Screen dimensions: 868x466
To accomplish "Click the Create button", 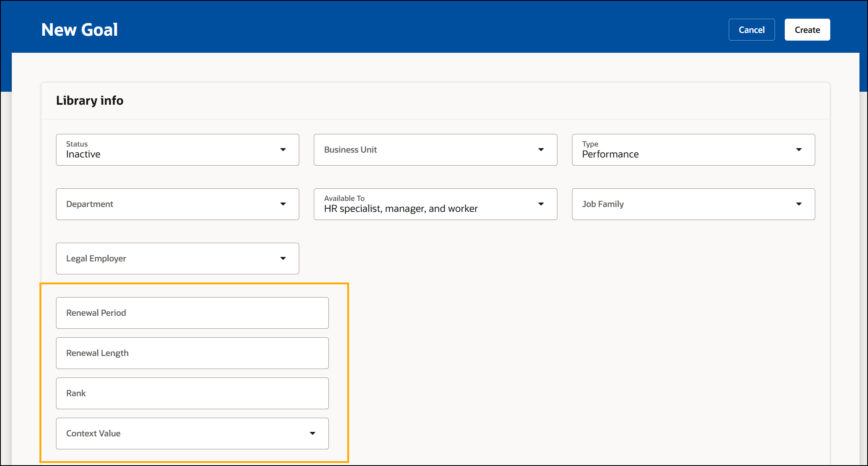I will point(807,30).
